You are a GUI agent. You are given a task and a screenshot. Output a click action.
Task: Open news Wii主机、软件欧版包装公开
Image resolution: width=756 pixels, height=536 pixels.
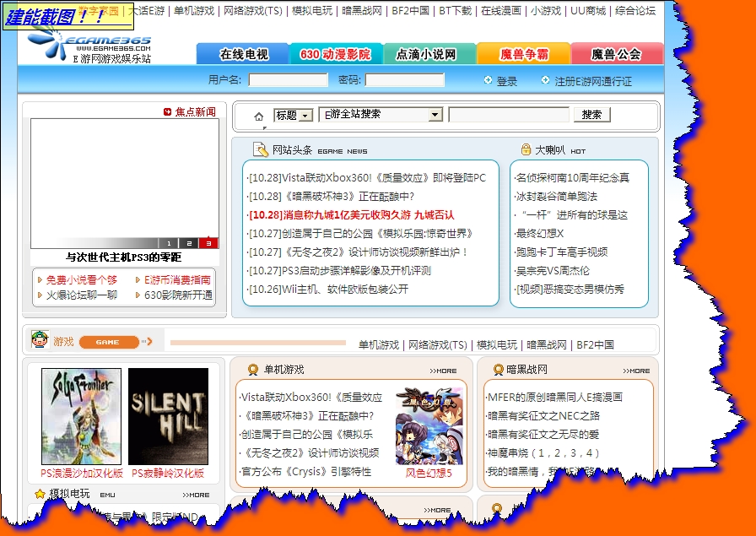tap(328, 289)
